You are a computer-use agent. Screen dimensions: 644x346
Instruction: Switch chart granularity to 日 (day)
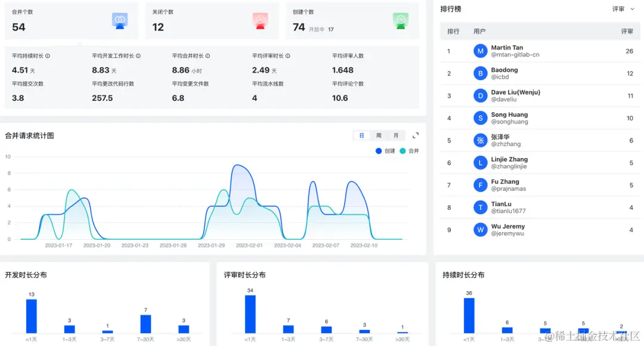[361, 135]
